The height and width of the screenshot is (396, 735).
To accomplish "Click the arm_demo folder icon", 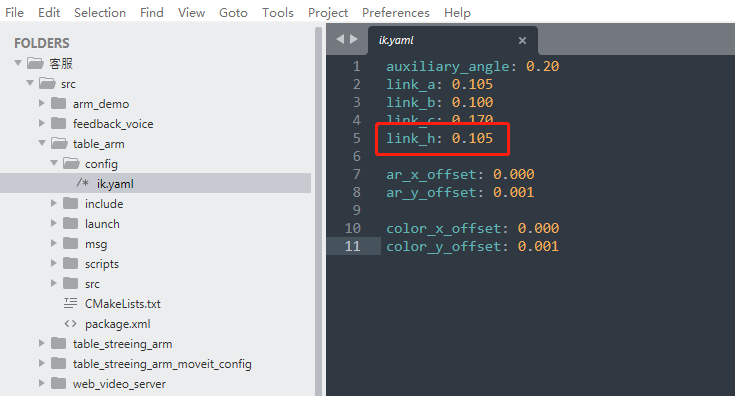I will 59,103.
